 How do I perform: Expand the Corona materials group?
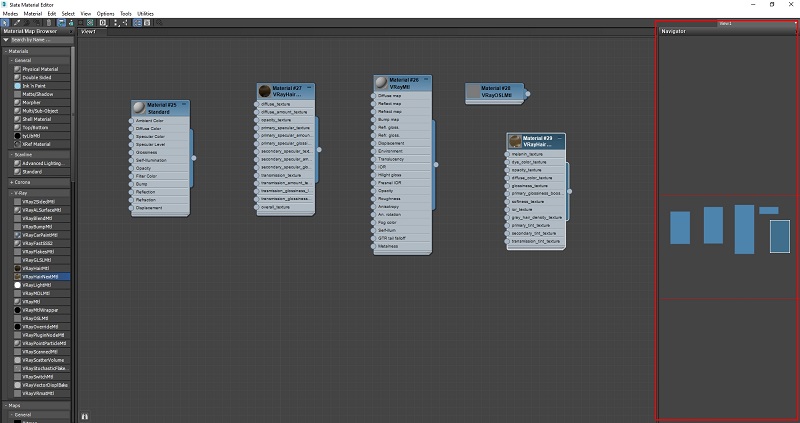click(10, 182)
